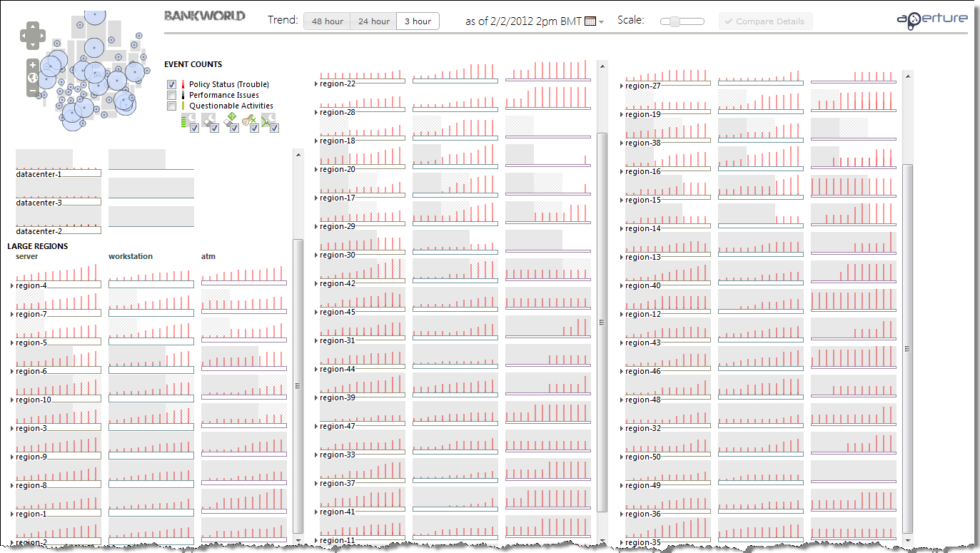This screenshot has height=553, width=980.
Task: Zoom out on the map with minus
Action: (33, 90)
